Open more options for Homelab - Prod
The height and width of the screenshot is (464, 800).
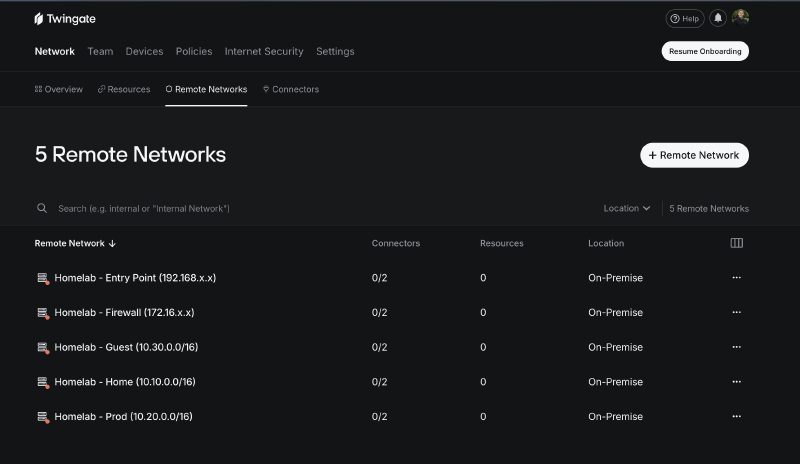(x=736, y=417)
